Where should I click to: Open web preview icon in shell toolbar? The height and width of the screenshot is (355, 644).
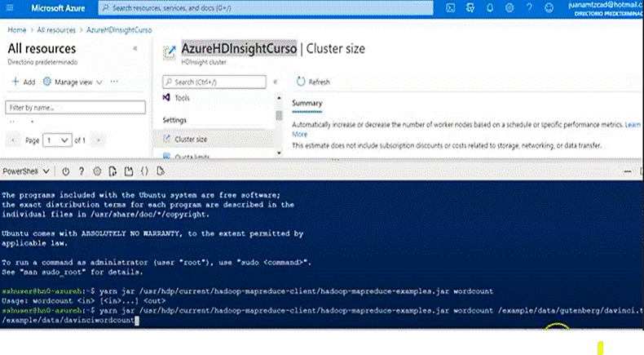click(x=161, y=171)
